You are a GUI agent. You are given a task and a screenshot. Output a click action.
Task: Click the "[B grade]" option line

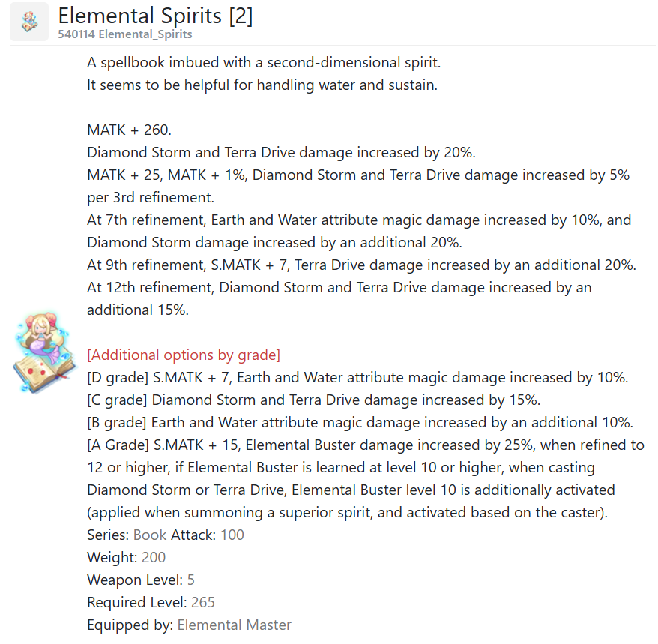360,422
